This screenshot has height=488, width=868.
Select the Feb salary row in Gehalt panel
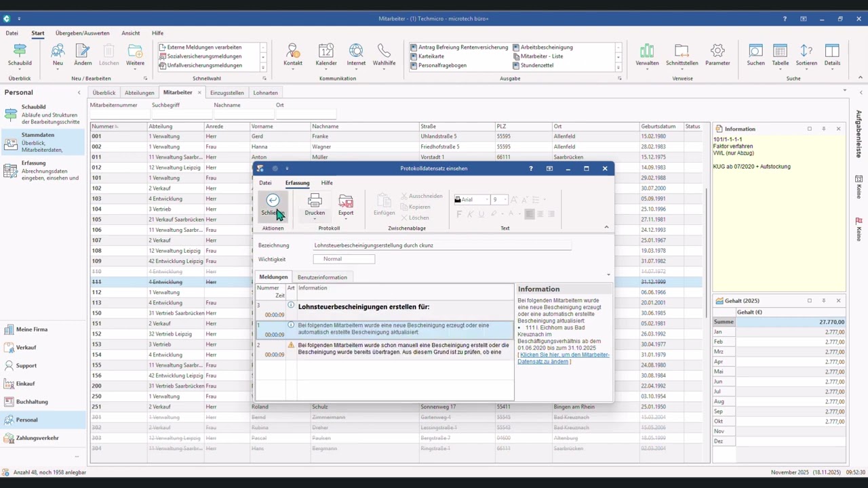[778, 342]
